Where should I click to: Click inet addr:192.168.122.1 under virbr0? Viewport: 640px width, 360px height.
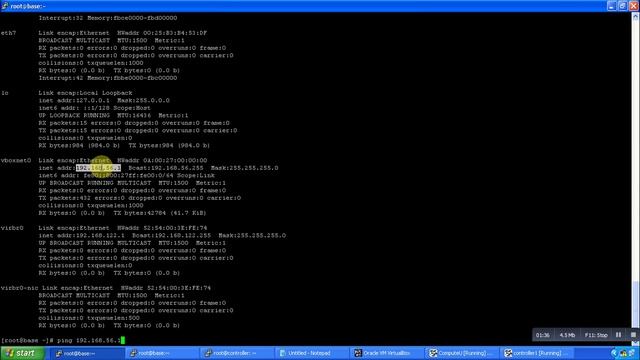82,236
